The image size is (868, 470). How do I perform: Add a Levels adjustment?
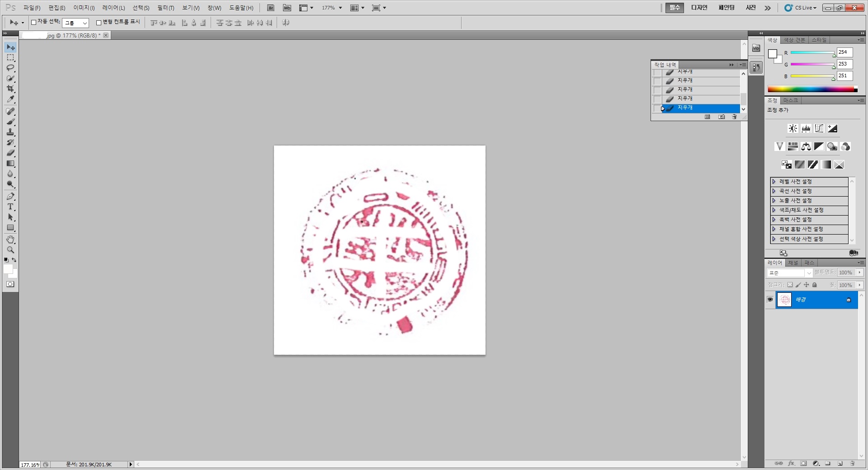[806, 129]
